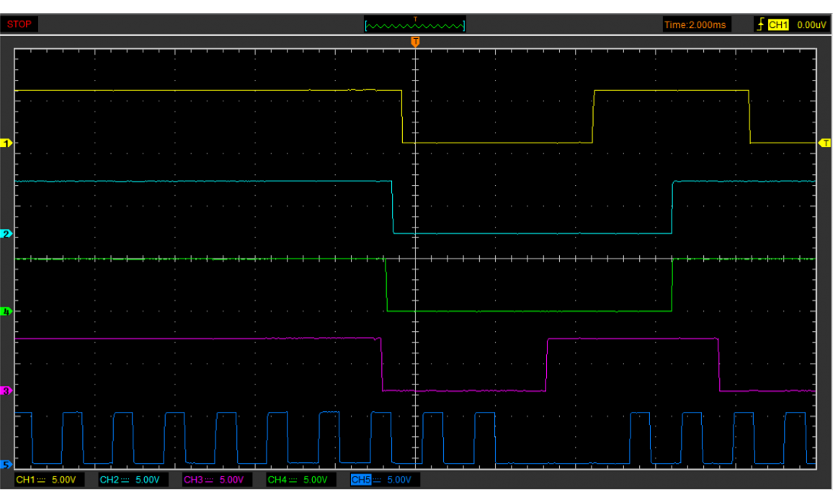Viewport: 833px width, 504px height.
Task: Click the rising edge trigger icon
Action: point(759,24)
